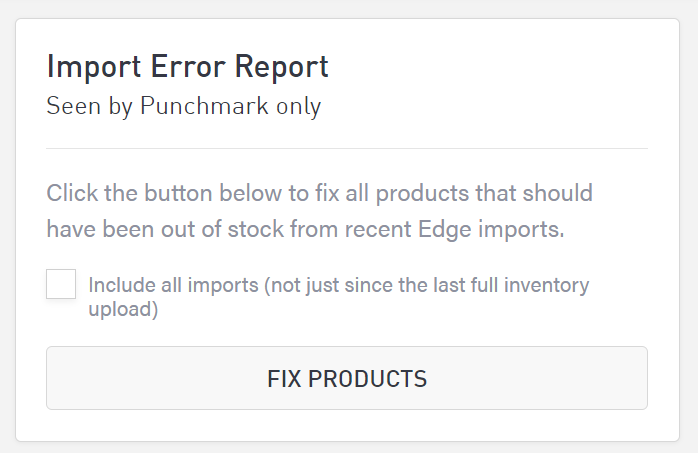
Task: Click the word "only" in the subtitle
Action: [298, 105]
